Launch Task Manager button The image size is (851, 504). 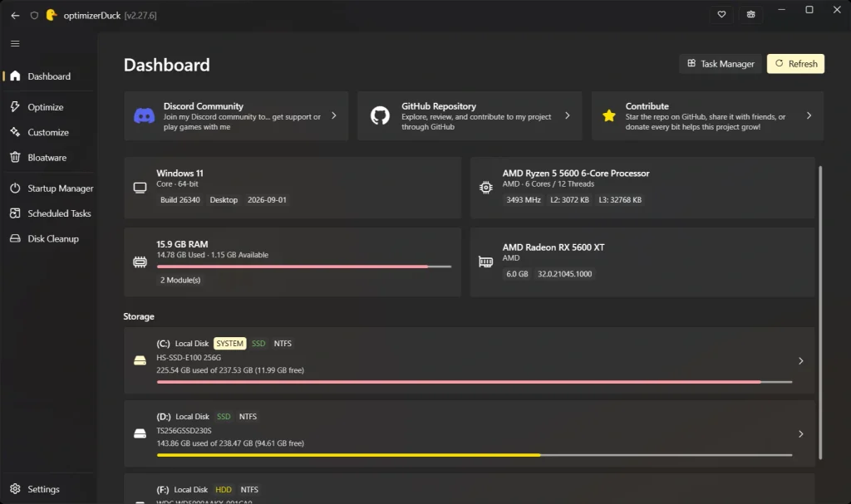pos(721,63)
